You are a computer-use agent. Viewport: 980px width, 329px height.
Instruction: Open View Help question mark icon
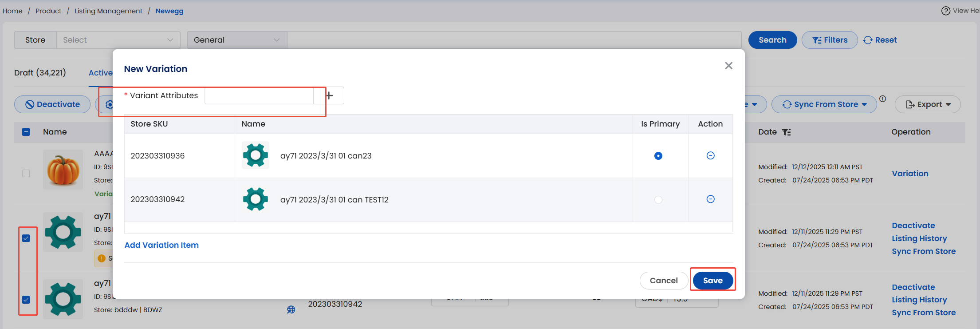point(945,11)
